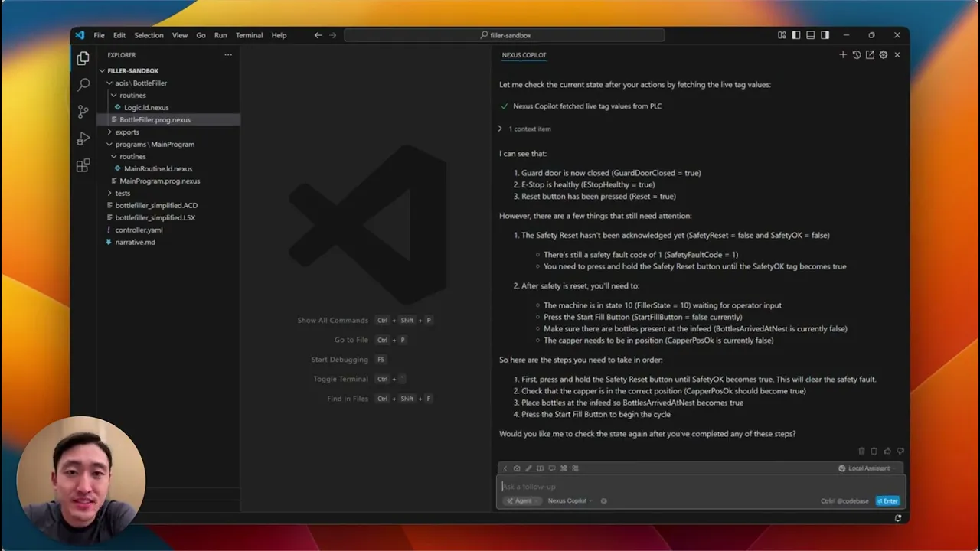
Task: Open Nexus Copilot chat in new window
Action: pyautogui.click(x=870, y=55)
